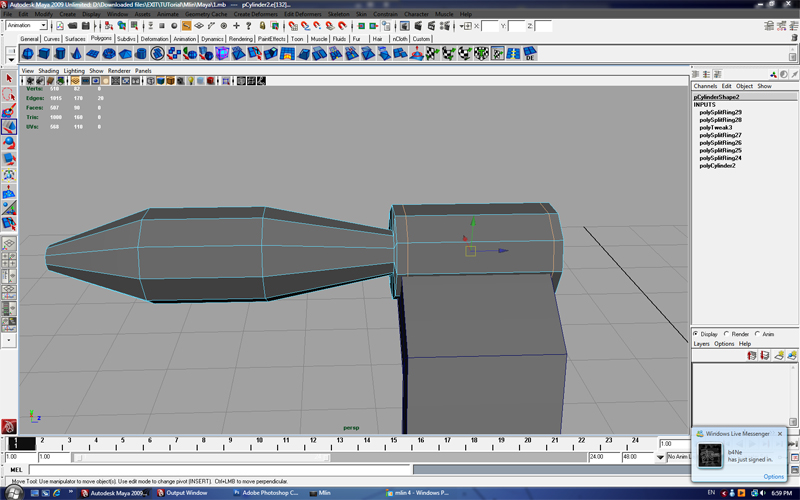Click the single perspective view layout icon
The width and height of the screenshot is (800, 500).
coord(8,243)
